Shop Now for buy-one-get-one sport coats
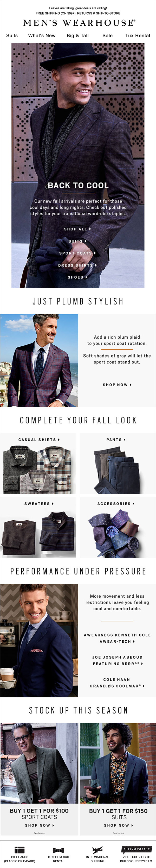Image resolution: width=156 pixels, height=868 pixels. [x=39, y=825]
